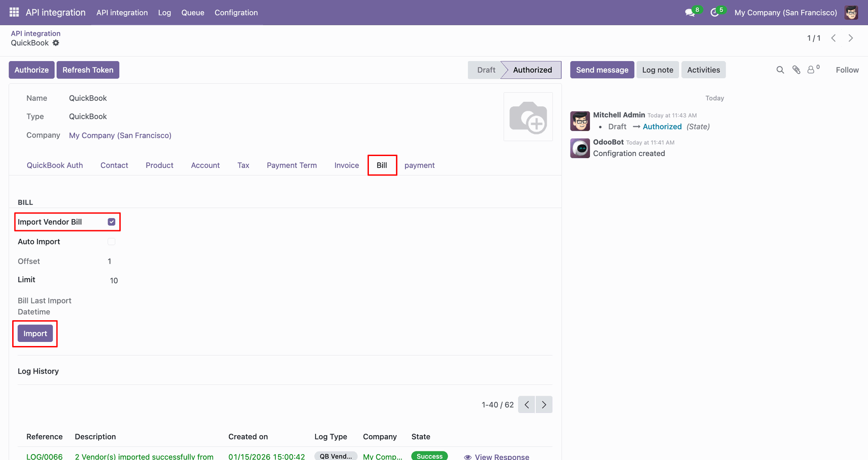868x460 pixels.
Task: Sort log history by Log Type column
Action: (331, 436)
